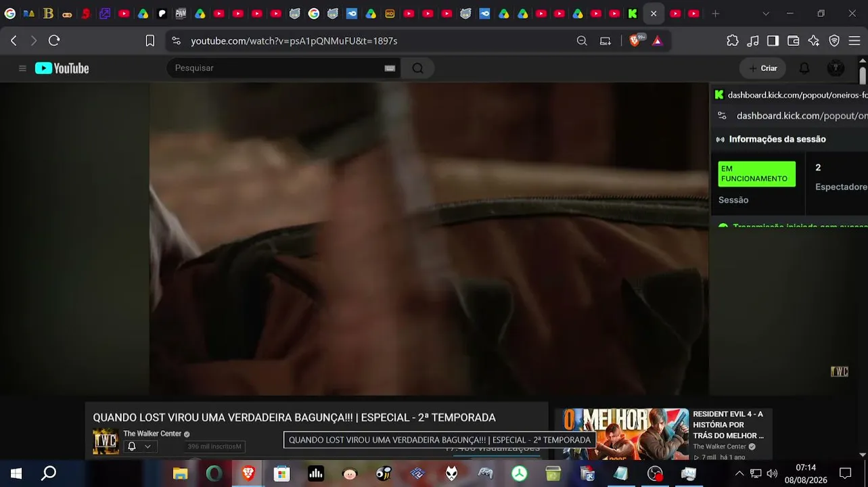Image resolution: width=868 pixels, height=487 pixels.
Task: Click the 'Informações da sessão' header
Action: tap(777, 139)
